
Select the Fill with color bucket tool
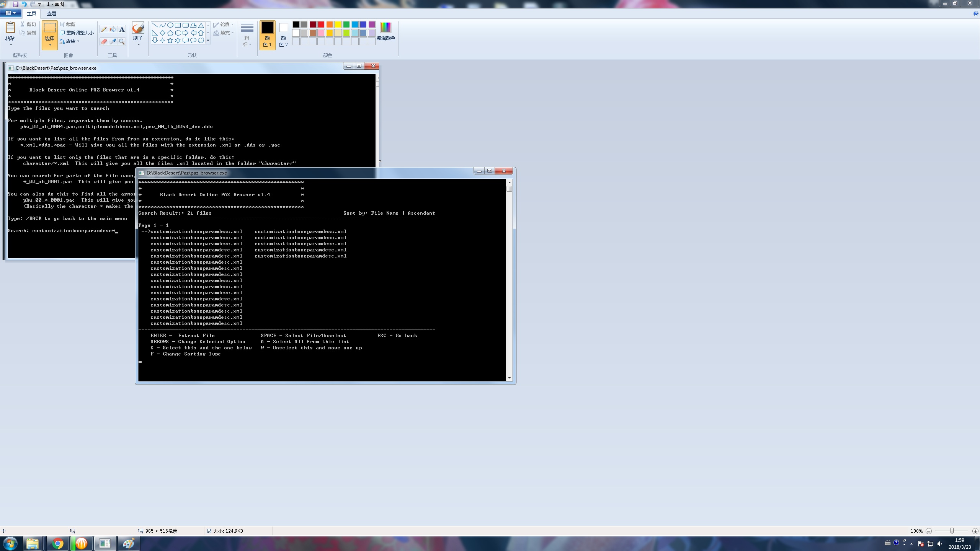click(x=113, y=29)
